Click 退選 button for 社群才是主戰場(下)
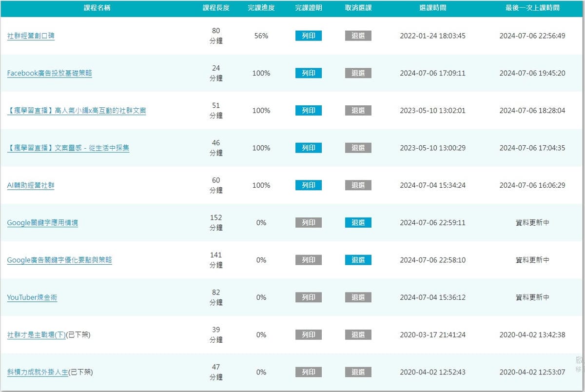Image resolution: width=585 pixels, height=392 pixels. click(x=358, y=335)
